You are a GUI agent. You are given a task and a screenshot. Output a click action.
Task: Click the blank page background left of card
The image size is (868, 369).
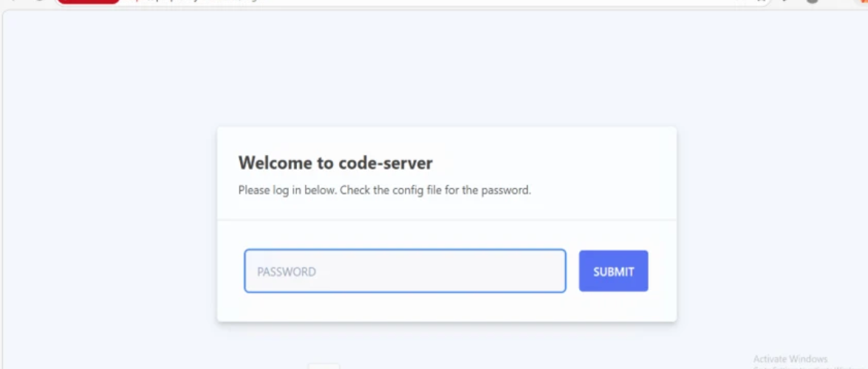coord(111,221)
